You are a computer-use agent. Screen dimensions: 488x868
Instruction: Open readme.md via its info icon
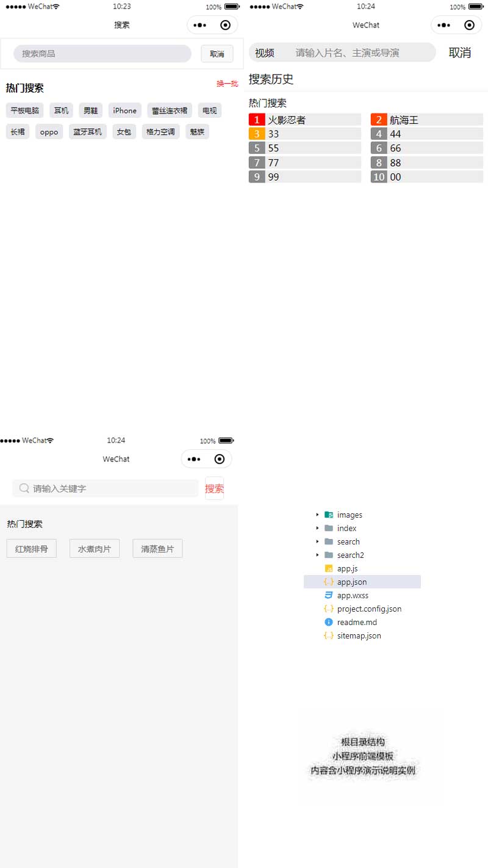pos(329,623)
